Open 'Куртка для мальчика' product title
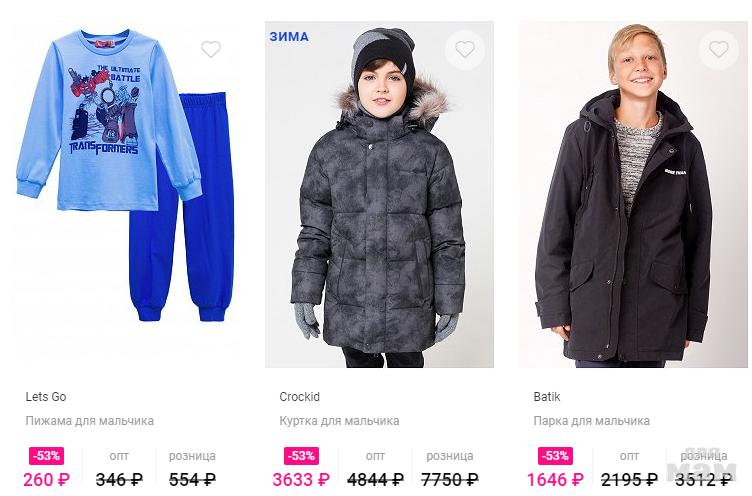Viewport: 752px width, 496px height. click(339, 421)
